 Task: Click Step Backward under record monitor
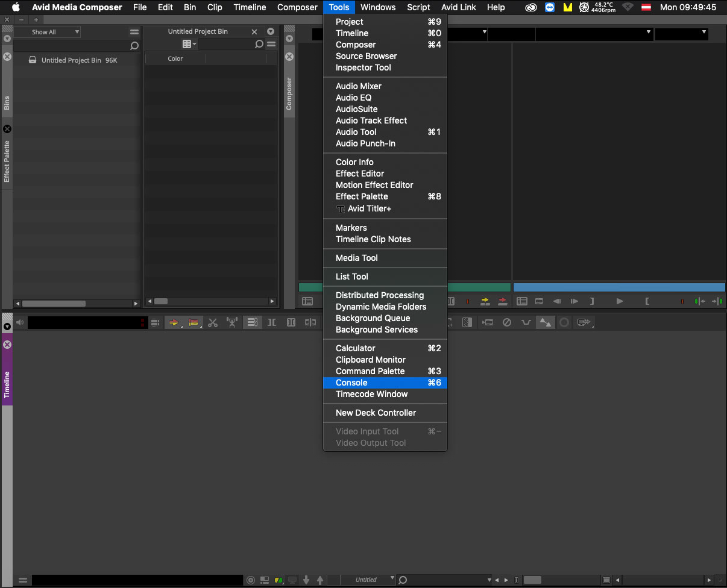point(556,301)
